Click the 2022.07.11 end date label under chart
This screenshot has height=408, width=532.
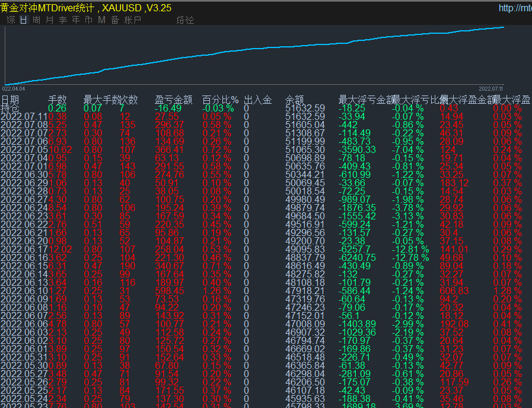coord(490,89)
